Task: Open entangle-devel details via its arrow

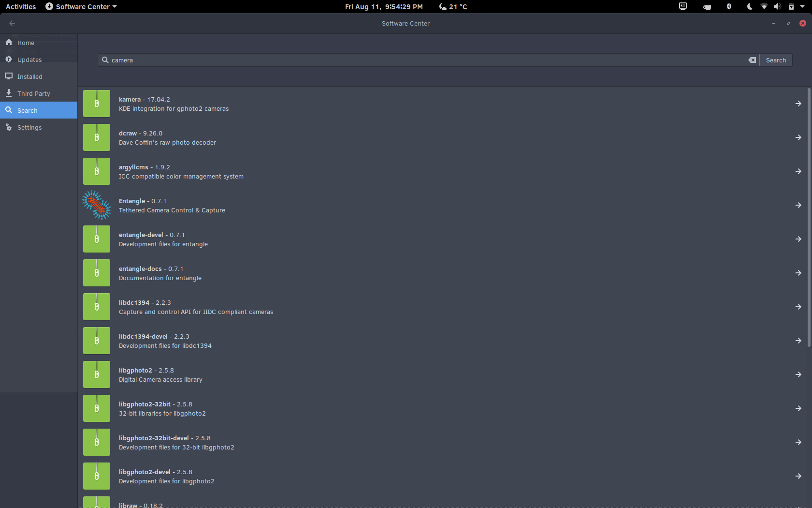Action: click(x=798, y=239)
